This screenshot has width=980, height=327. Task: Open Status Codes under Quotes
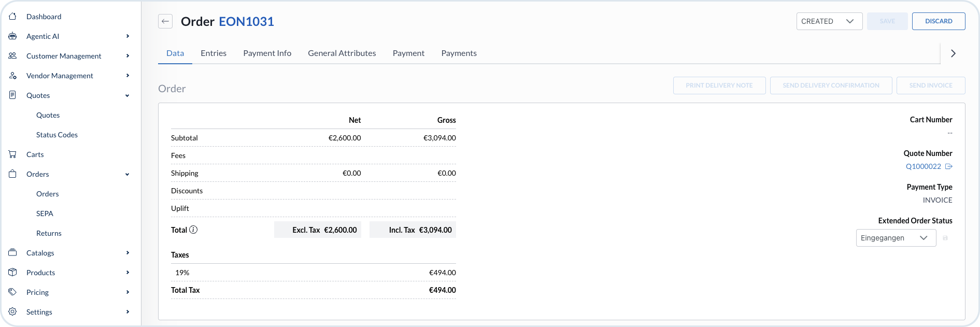click(x=57, y=135)
